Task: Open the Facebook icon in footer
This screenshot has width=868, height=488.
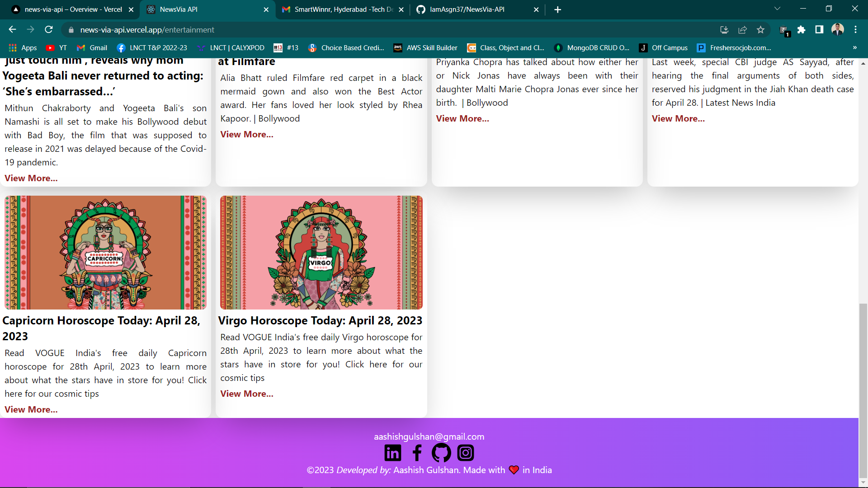Action: coord(417,453)
